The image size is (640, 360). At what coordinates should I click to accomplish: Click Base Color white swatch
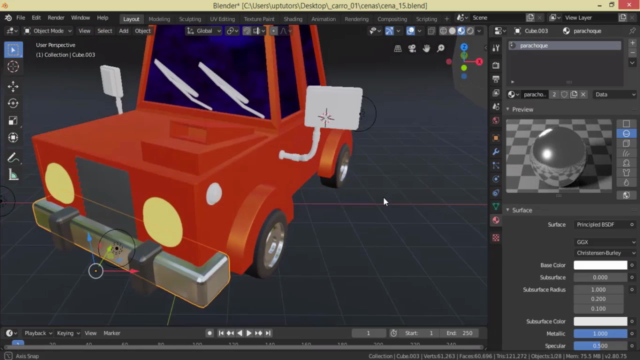[600, 265]
